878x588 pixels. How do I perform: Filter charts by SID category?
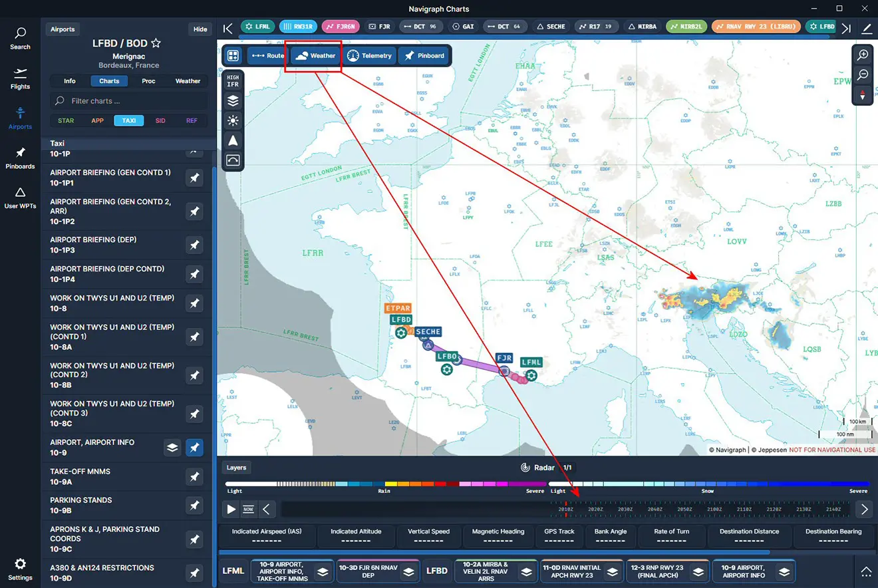(x=160, y=120)
